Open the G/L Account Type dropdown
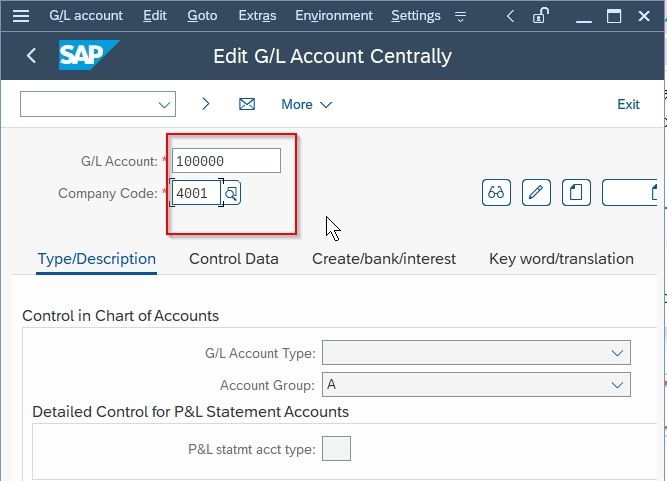Image resolution: width=667 pixels, height=481 pixels. [x=476, y=353]
